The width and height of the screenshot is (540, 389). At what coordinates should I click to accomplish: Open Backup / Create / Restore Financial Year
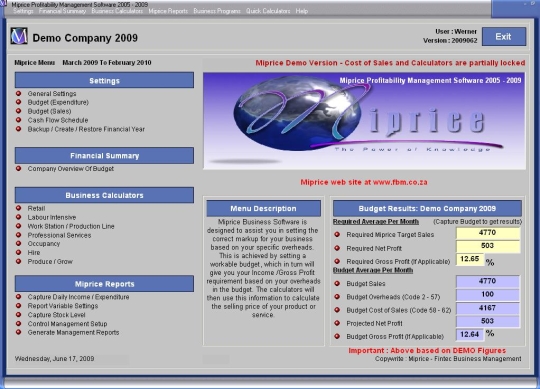tap(86, 129)
